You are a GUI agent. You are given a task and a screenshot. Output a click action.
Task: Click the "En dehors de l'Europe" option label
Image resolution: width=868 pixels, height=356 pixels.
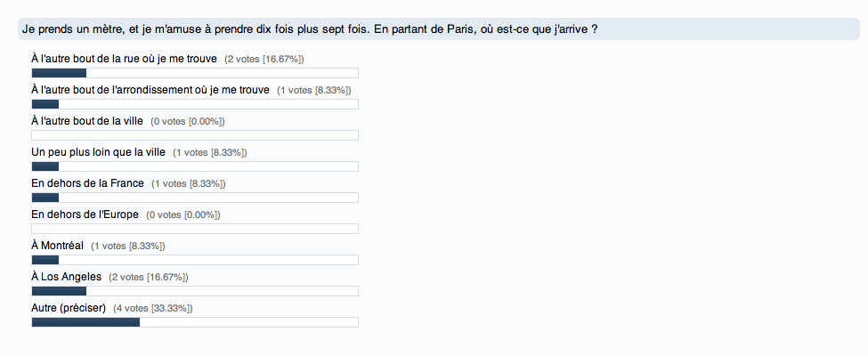pyautogui.click(x=85, y=214)
